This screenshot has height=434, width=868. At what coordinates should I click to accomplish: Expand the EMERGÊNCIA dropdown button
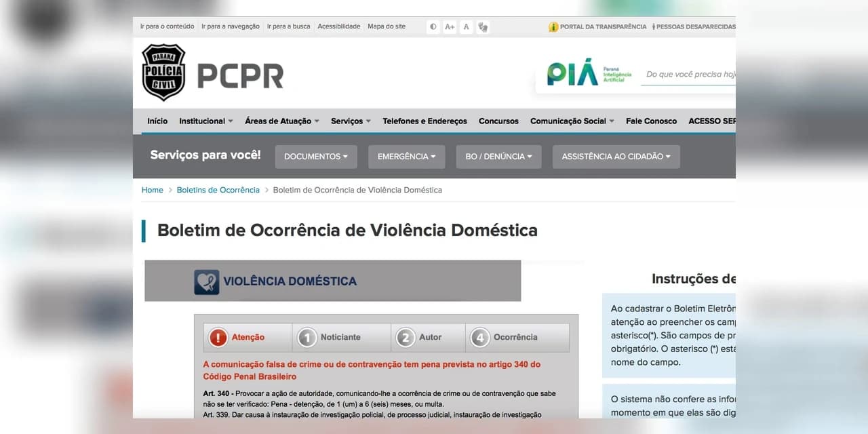point(407,157)
